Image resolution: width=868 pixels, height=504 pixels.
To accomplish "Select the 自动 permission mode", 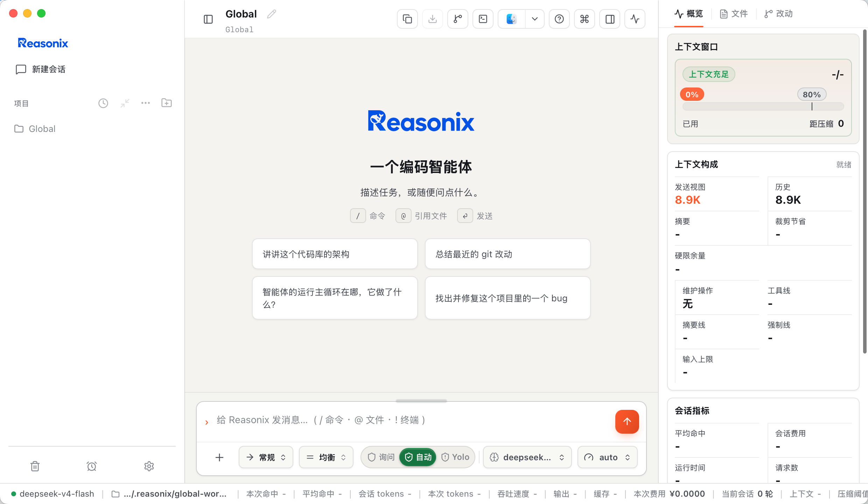I will (x=418, y=457).
